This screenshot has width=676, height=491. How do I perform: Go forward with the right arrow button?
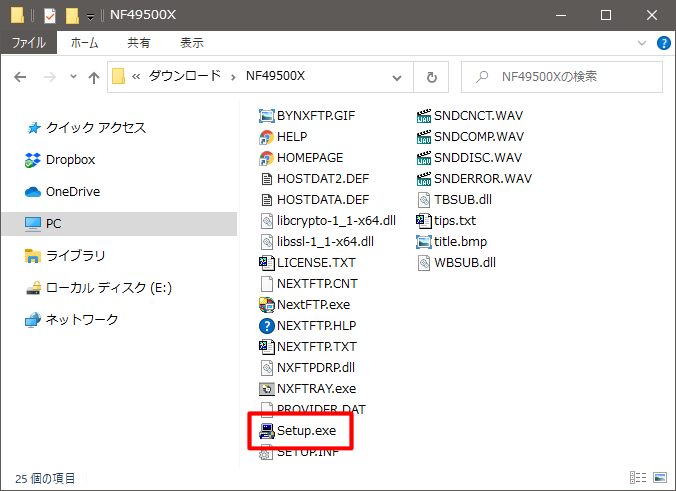50,77
